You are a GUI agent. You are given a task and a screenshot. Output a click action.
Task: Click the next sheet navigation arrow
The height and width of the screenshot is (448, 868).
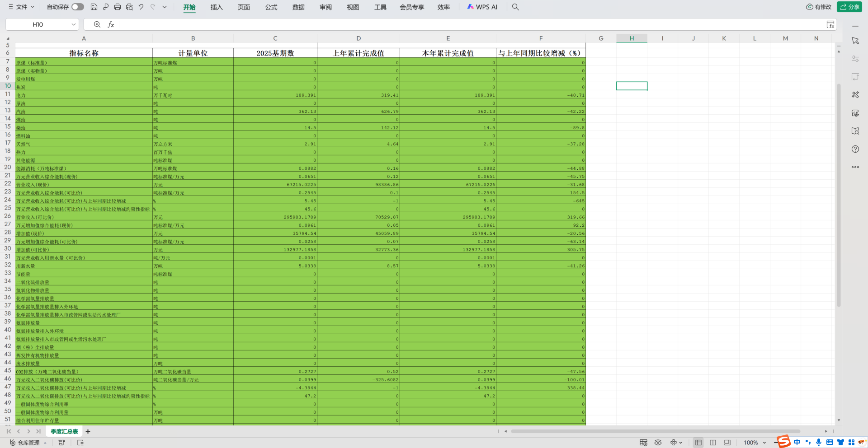(x=28, y=432)
